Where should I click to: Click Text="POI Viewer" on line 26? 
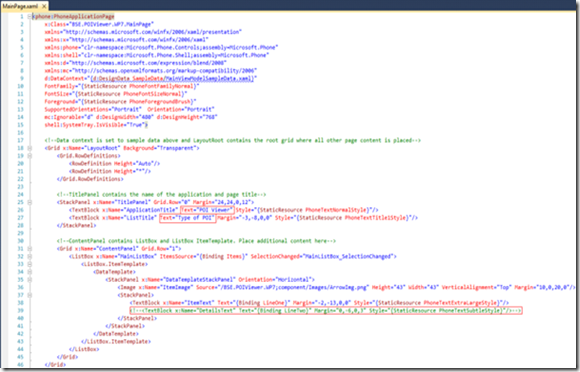click(207, 210)
